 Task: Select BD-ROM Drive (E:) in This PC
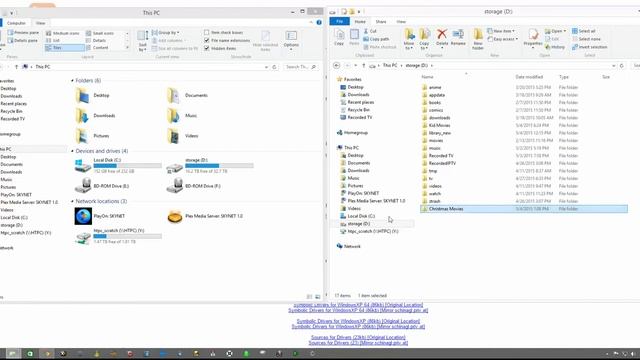tap(102, 186)
